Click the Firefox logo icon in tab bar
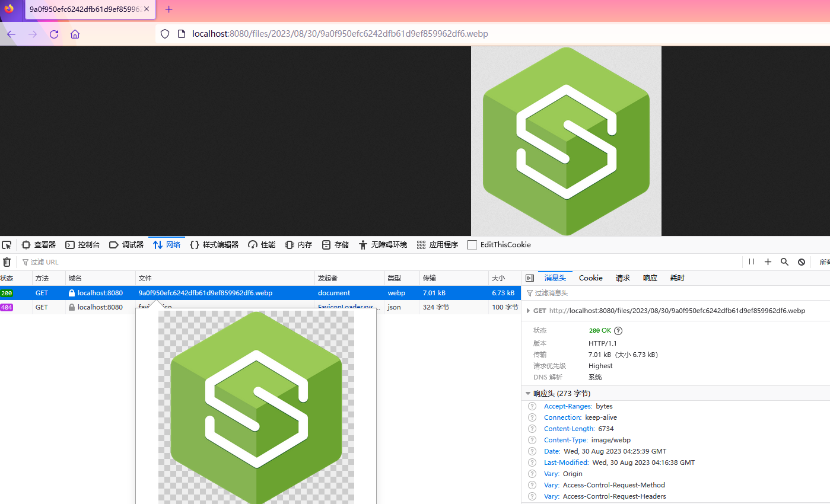The image size is (830, 504). [x=9, y=9]
